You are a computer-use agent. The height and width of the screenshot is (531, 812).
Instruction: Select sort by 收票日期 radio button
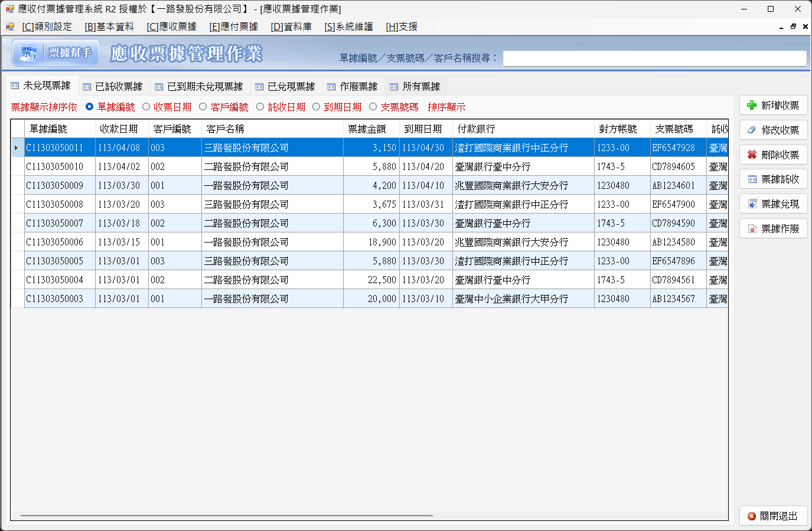[x=146, y=107]
